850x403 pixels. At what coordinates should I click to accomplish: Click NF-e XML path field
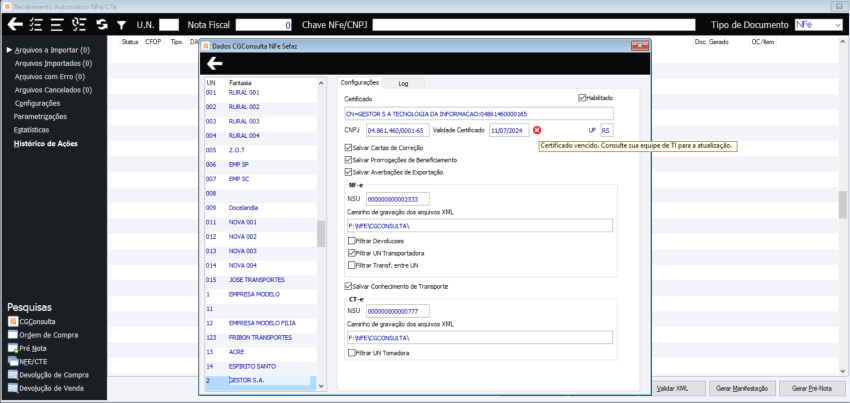480,226
